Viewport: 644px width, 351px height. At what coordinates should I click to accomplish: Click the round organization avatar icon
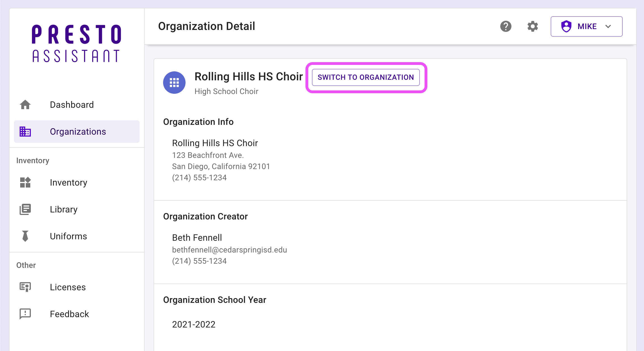coord(174,83)
